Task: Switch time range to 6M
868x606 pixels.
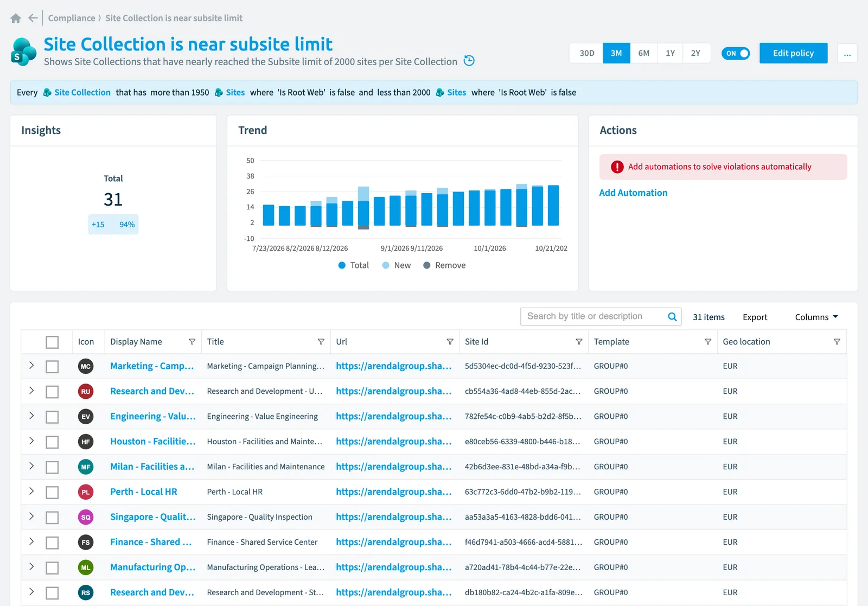Action: click(643, 53)
